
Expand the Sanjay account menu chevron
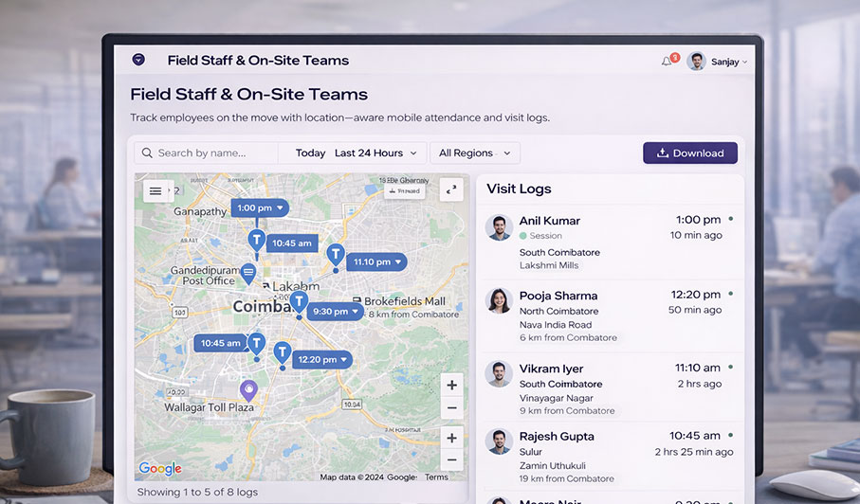pyautogui.click(x=744, y=62)
